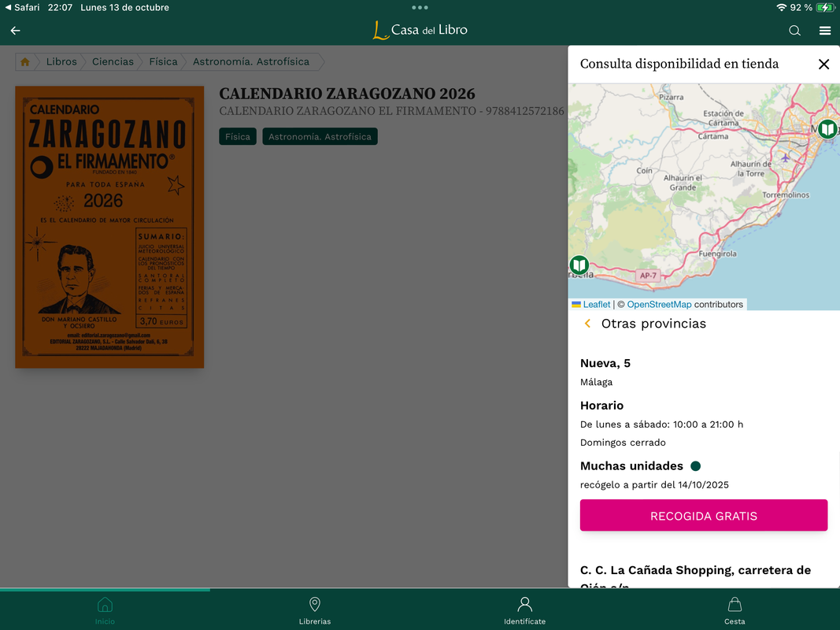Screen dimensions: 840x630
Task: Select the Málaga store map marker
Action: [827, 128]
